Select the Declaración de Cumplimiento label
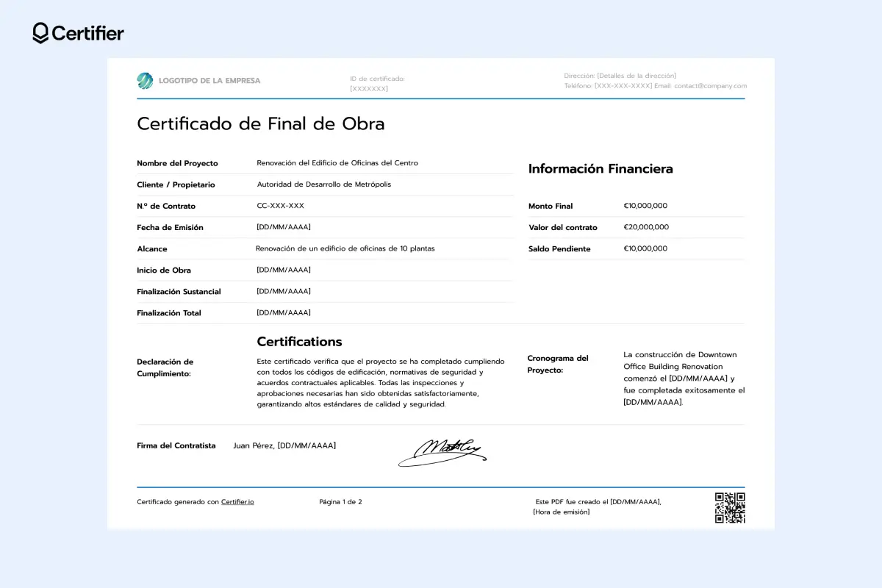 coord(164,367)
